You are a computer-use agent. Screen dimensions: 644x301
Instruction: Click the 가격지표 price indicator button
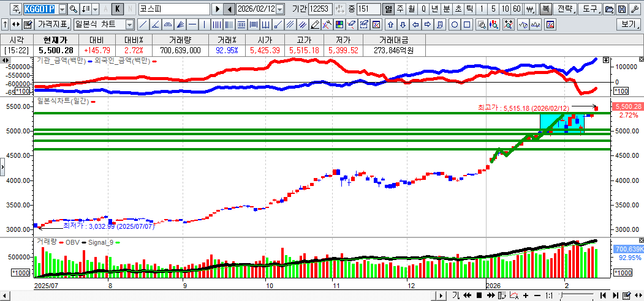(53, 24)
